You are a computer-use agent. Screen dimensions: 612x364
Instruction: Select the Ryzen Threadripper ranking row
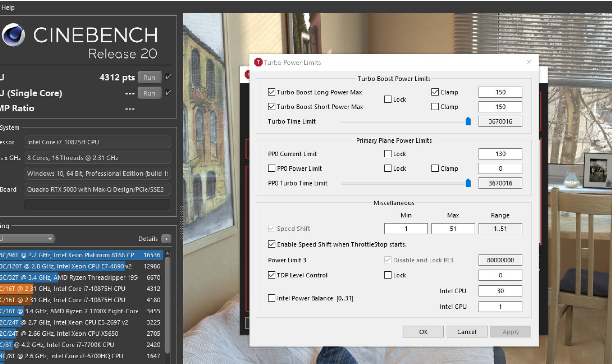pos(81,277)
